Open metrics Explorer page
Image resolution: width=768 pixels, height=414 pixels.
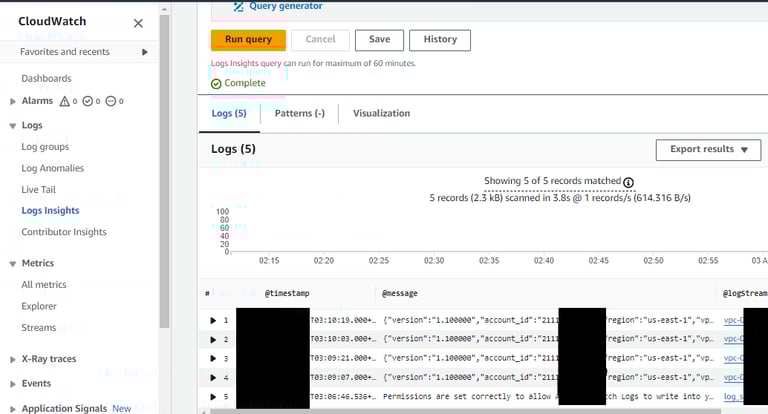pos(39,306)
